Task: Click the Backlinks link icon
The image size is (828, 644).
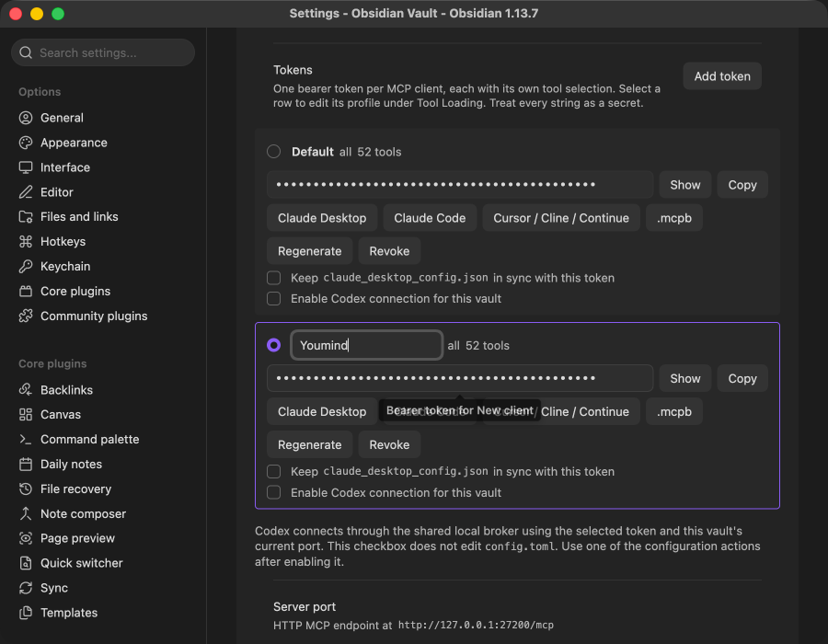Action: (26, 389)
